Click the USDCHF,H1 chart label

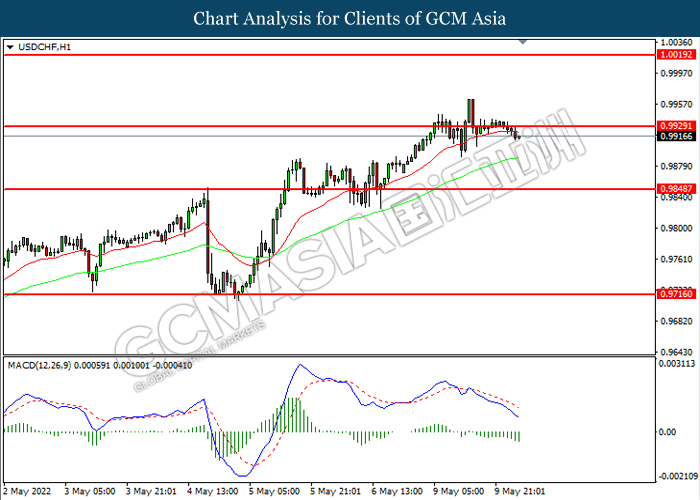click(x=44, y=47)
